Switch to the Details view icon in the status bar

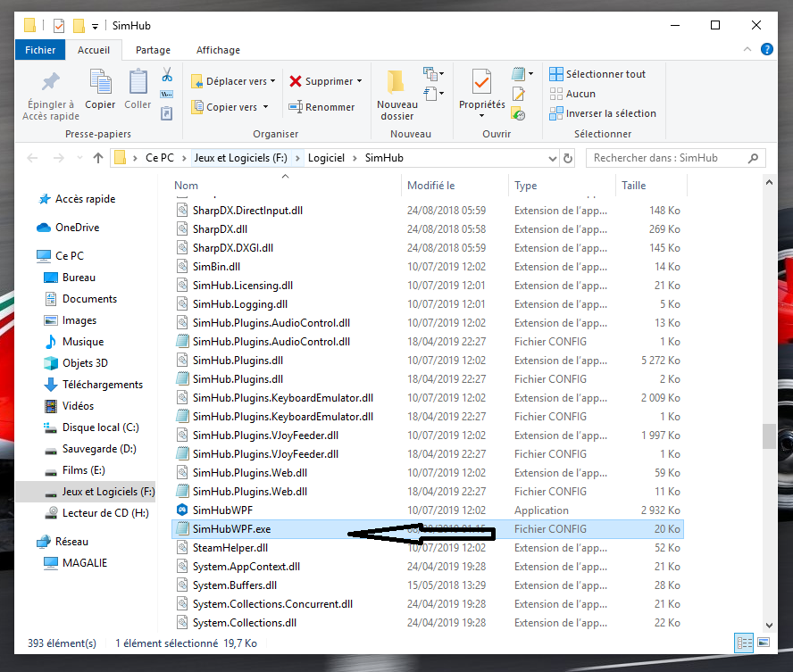[x=743, y=643]
